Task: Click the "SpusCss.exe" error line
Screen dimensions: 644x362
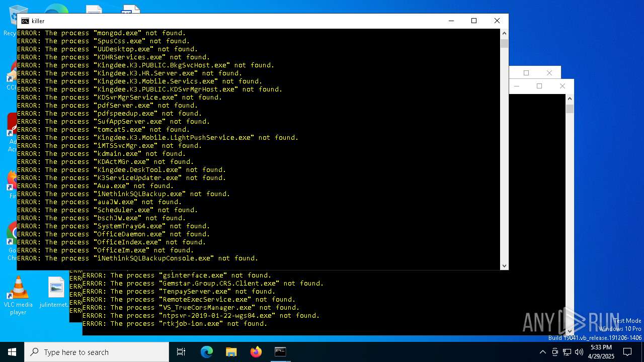Action: 103,41
